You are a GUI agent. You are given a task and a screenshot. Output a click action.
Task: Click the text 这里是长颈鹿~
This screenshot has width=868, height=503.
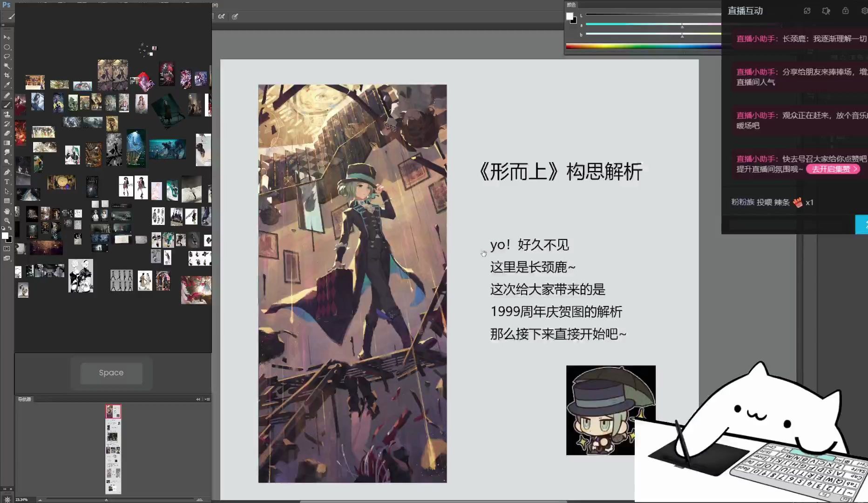pyautogui.click(x=533, y=267)
